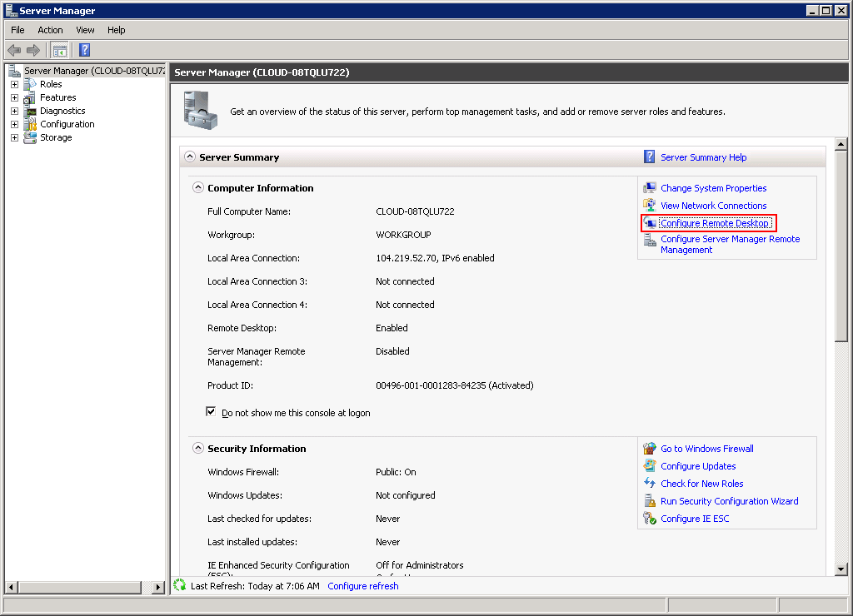This screenshot has height=616, width=853.
Task: Click Go to Windows Firewall link
Action: 706,449
